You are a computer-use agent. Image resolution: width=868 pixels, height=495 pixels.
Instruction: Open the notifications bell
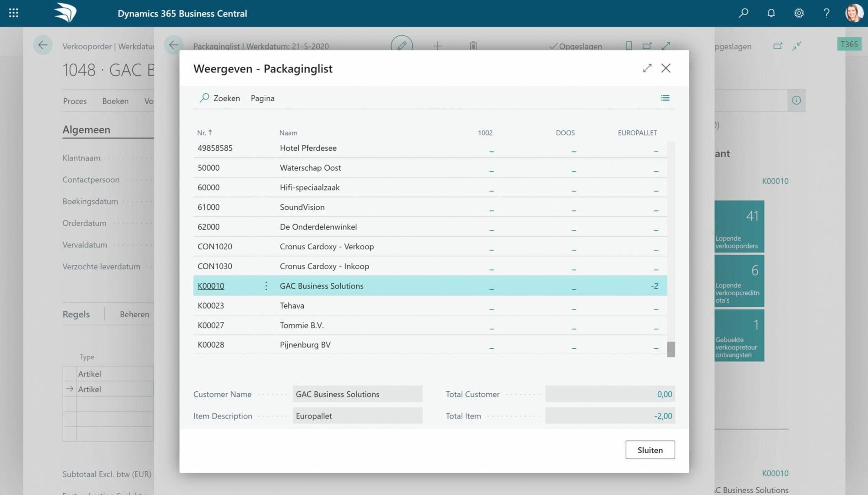771,13
